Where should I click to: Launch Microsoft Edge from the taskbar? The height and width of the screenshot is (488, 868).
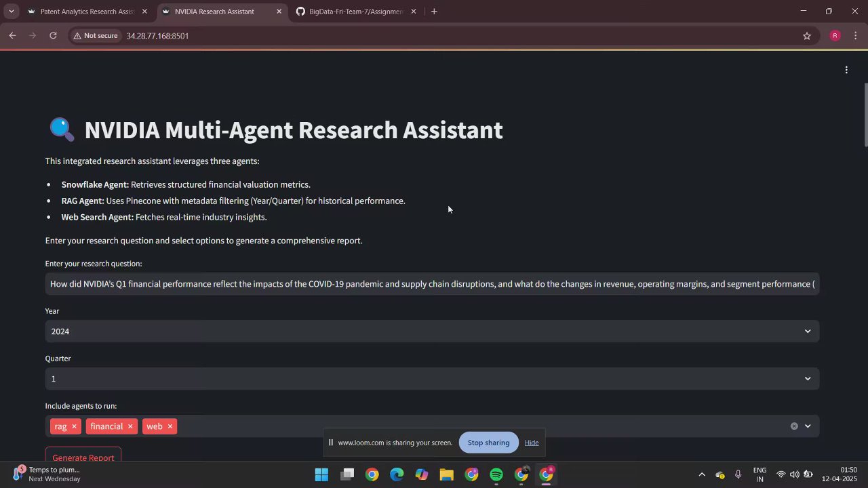point(397,474)
